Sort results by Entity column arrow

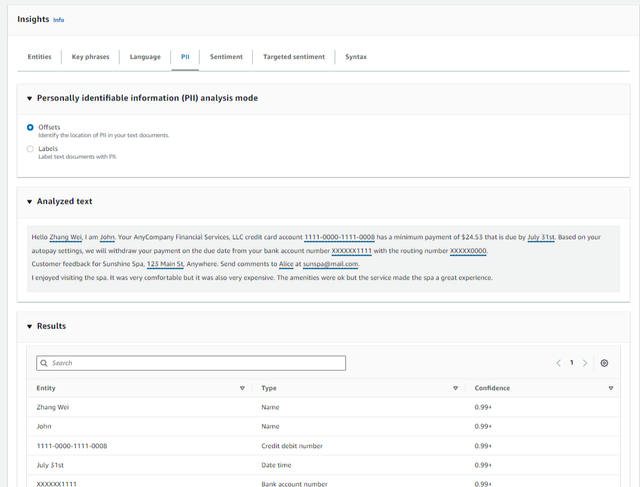242,388
